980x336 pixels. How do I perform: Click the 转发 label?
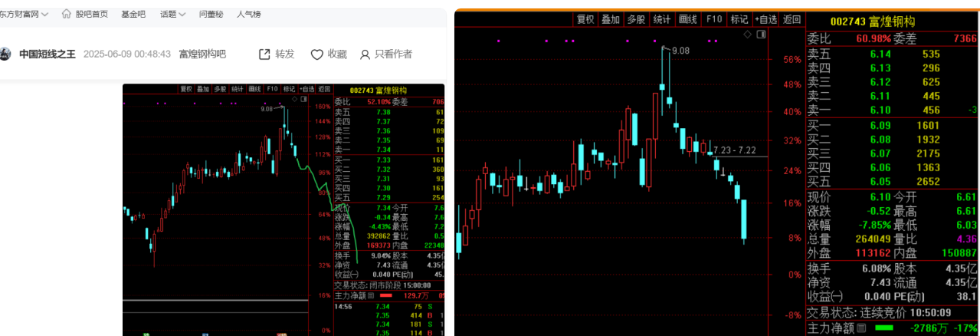[x=285, y=54]
